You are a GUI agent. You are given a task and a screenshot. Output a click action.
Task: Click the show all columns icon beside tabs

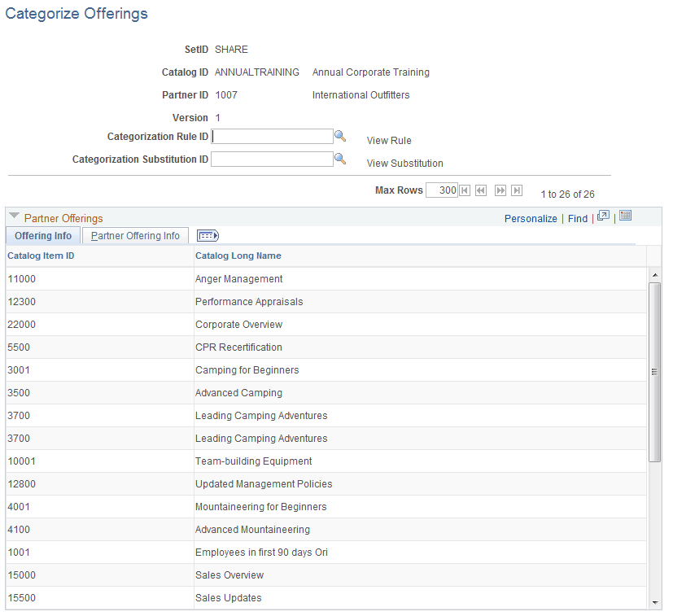208,235
